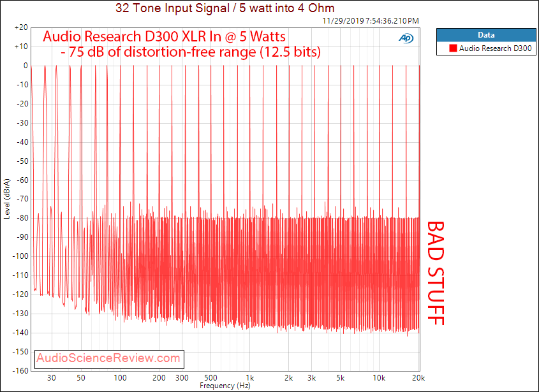This screenshot has width=539, height=392.
Task: Click the 500 Hz x-axis tick label
Action: click(x=210, y=378)
